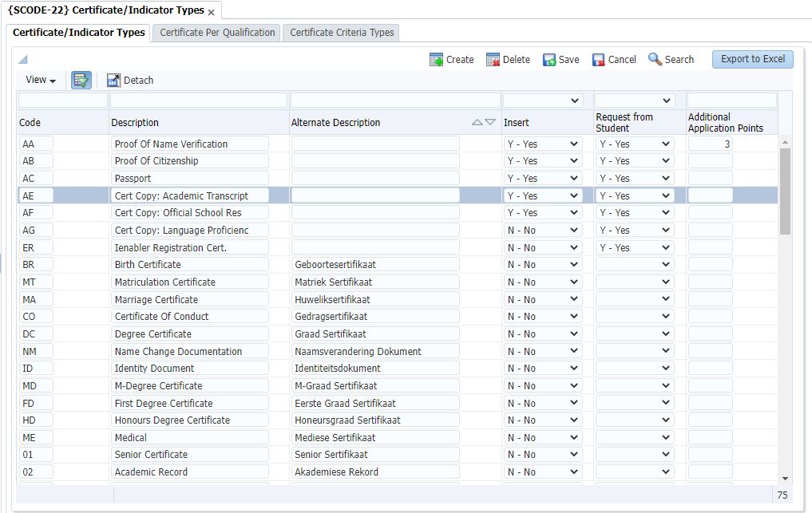Click the Delete record icon
812x513 pixels.
pos(493,60)
